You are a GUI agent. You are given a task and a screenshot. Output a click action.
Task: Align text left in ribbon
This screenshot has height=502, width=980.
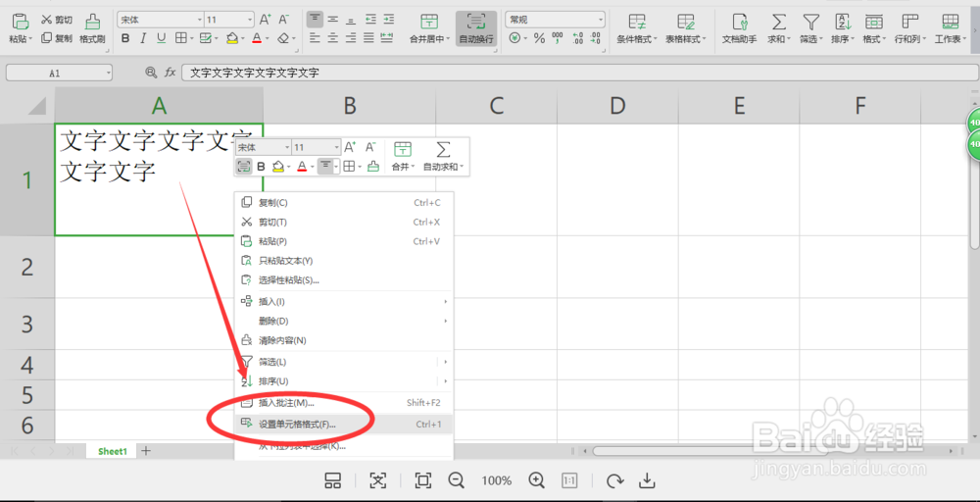pyautogui.click(x=315, y=38)
